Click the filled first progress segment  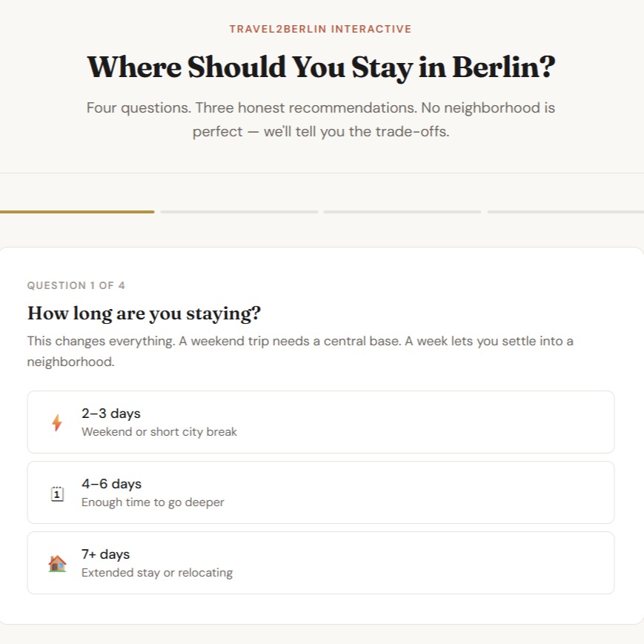click(x=77, y=212)
